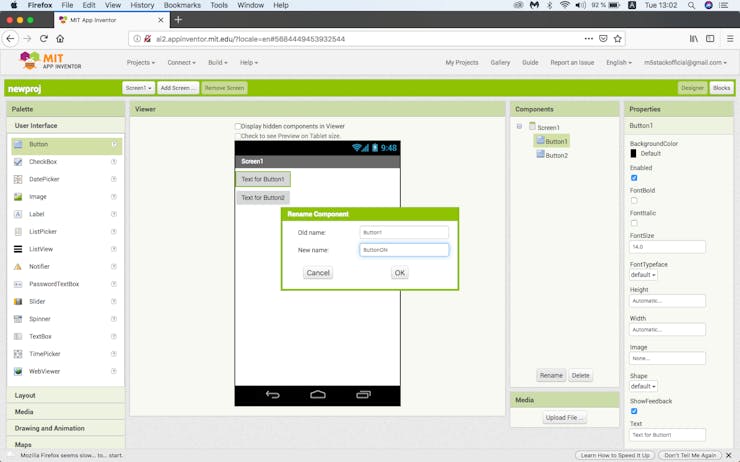Select Text for Button2 in Viewer

263,197
